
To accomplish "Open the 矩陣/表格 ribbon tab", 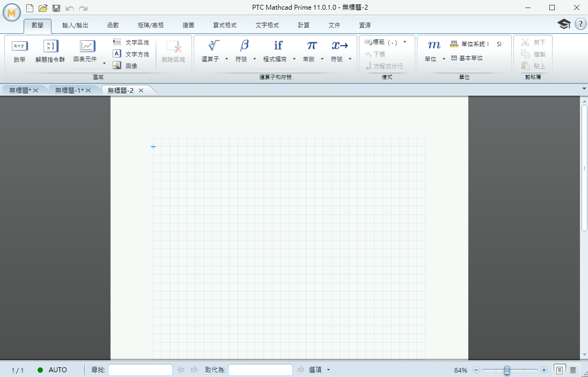I will (x=150, y=25).
